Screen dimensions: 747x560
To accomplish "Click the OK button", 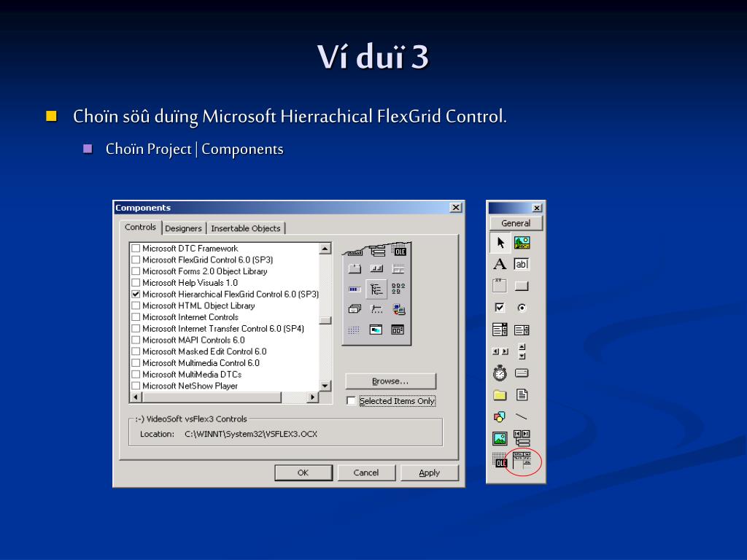I will 303,472.
